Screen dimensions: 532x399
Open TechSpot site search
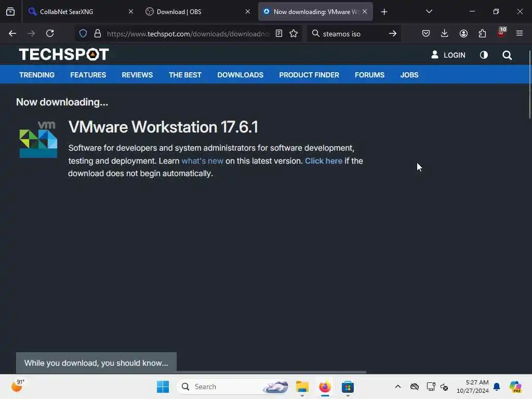[507, 55]
